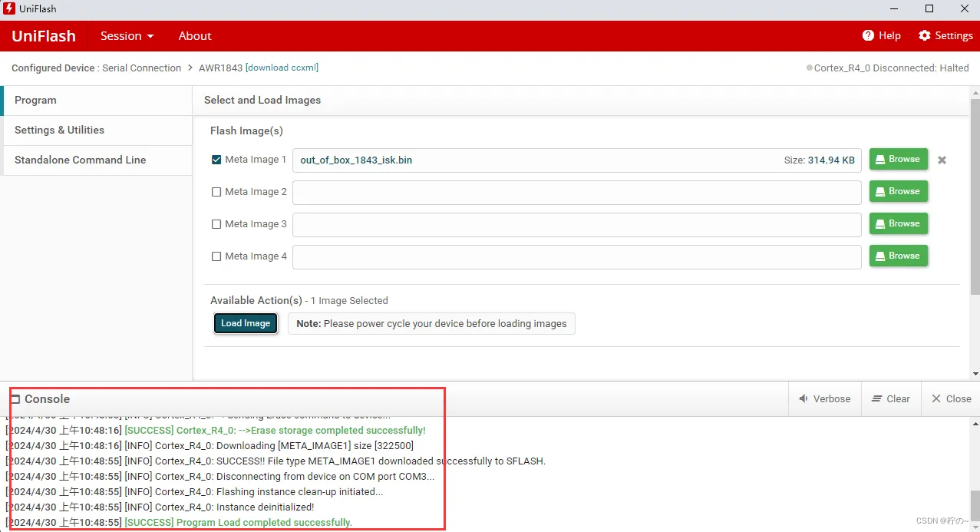Image resolution: width=980 pixels, height=532 pixels.
Task: Click the Disconnecting from device COM3 line
Action: 220,477
